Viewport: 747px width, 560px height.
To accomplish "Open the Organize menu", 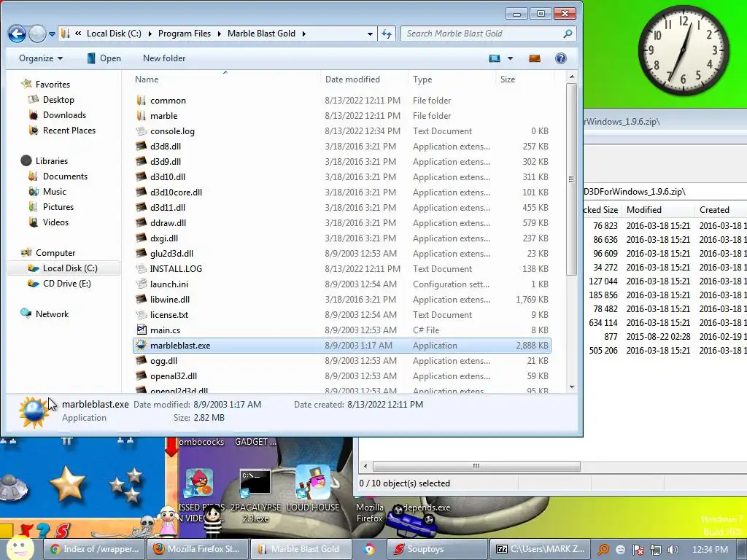I will click(x=41, y=58).
